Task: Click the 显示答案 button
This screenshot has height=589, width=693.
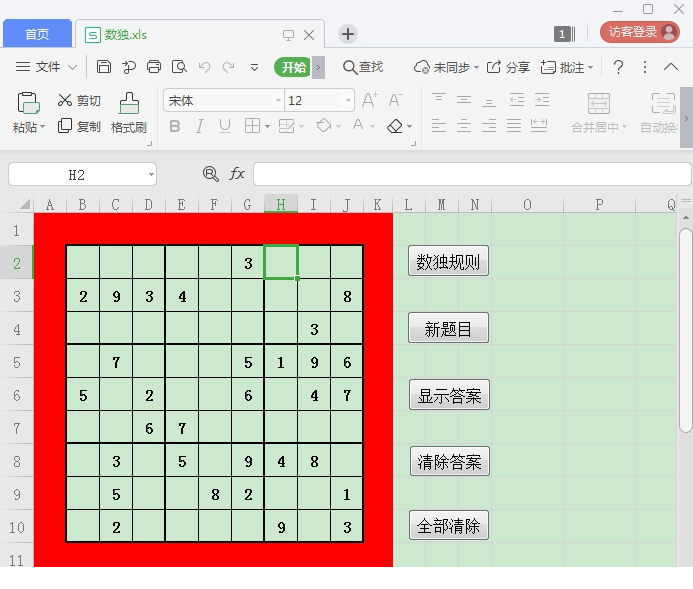Action: (449, 395)
